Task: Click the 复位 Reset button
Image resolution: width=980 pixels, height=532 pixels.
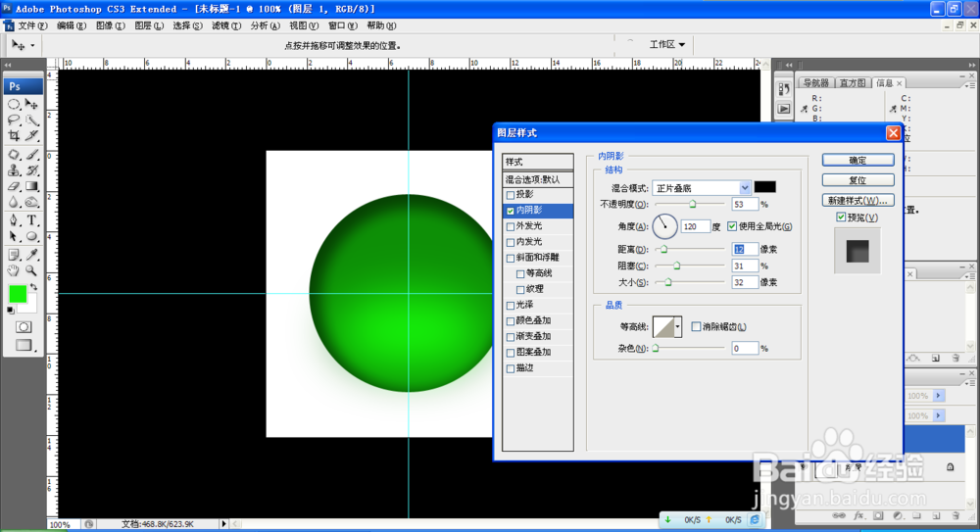Action: click(x=857, y=180)
